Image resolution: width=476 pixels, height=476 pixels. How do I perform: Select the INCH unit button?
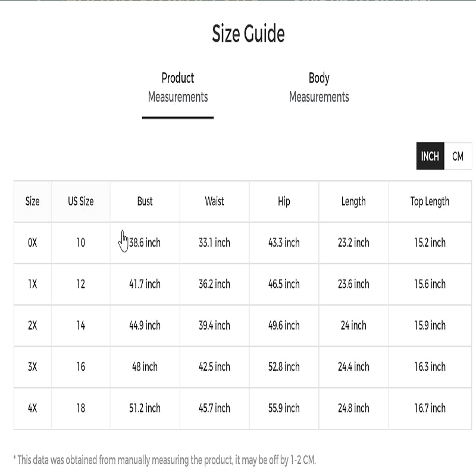point(430,156)
